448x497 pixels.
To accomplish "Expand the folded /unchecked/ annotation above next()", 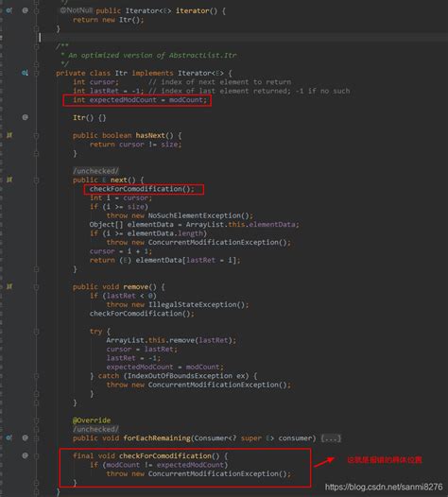I will (x=95, y=171).
